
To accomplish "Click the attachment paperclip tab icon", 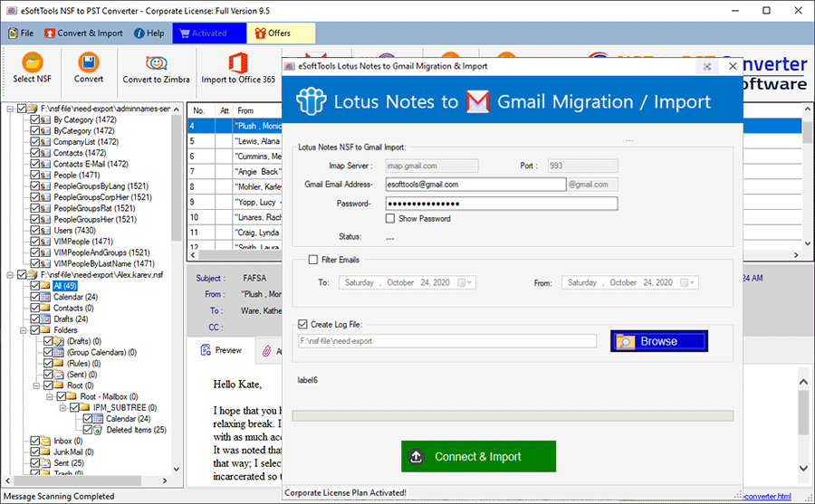I will [266, 351].
